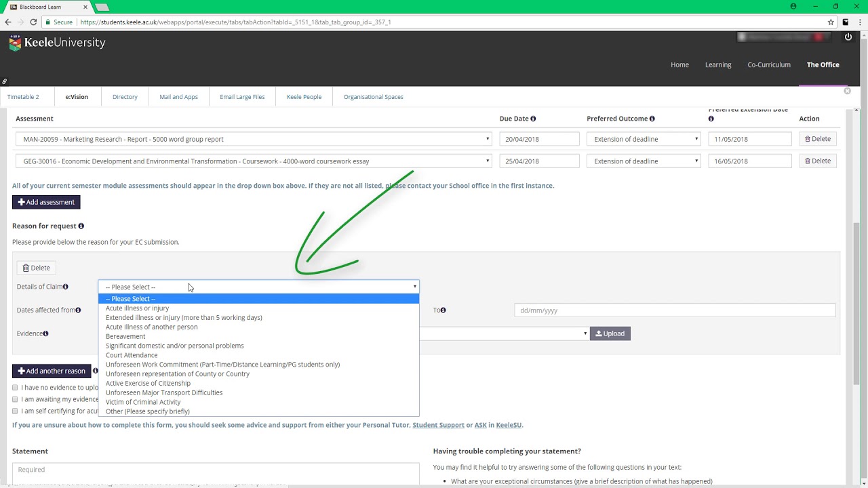Switch to the e:Vision tab

pyautogui.click(x=77, y=97)
